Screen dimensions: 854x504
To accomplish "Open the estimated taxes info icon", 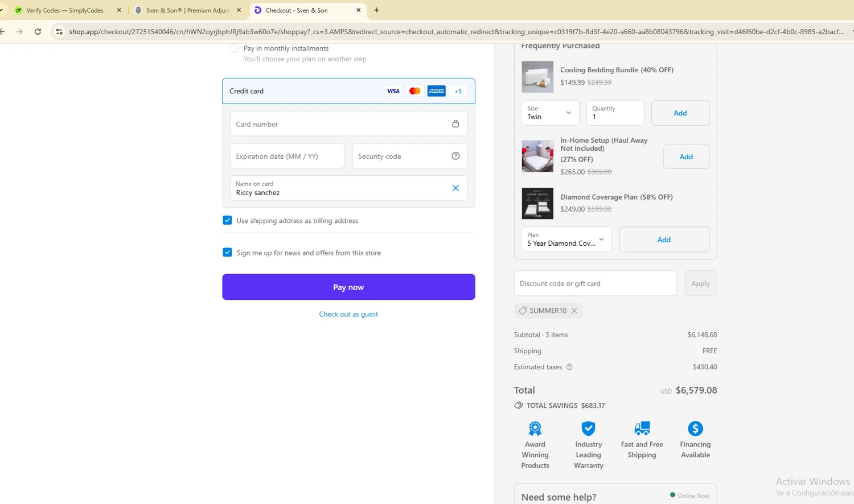I will click(569, 367).
